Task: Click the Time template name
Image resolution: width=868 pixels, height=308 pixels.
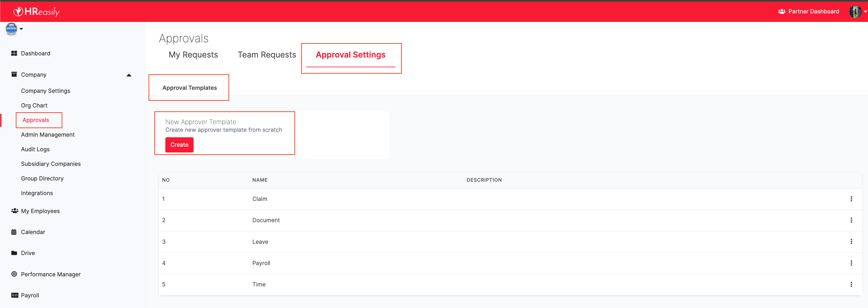Action: 259,284
